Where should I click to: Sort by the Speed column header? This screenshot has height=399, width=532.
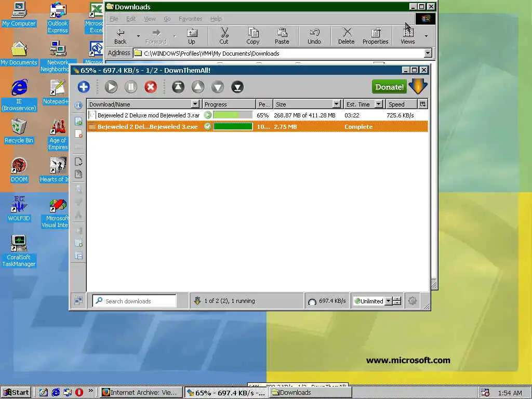point(402,104)
